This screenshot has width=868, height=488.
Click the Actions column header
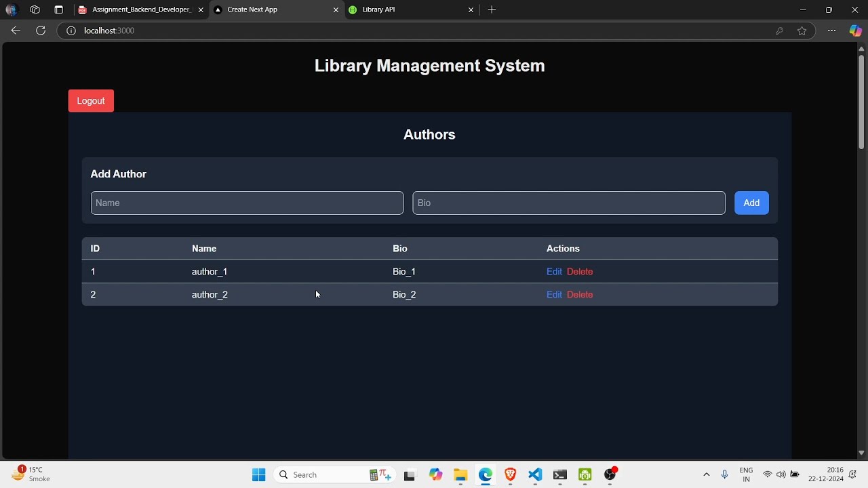(x=563, y=249)
